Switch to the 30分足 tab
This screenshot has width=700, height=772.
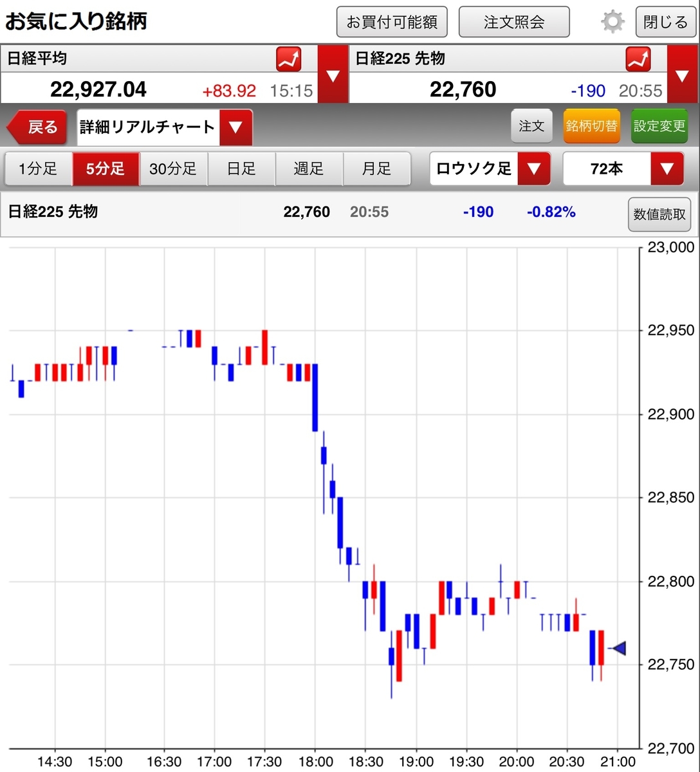173,169
